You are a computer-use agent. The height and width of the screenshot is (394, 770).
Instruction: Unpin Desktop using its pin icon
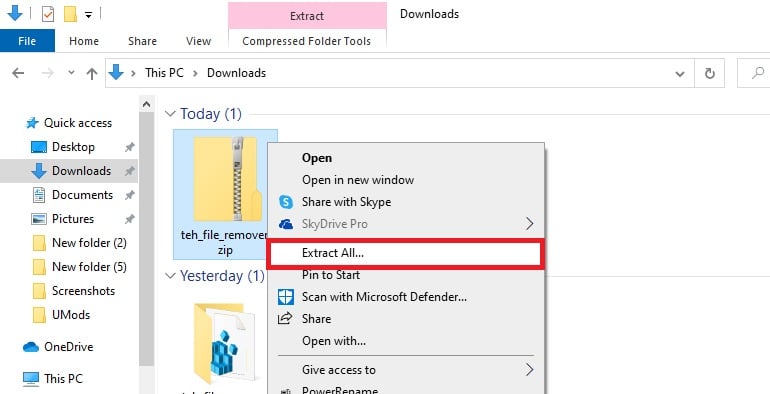pos(129,147)
